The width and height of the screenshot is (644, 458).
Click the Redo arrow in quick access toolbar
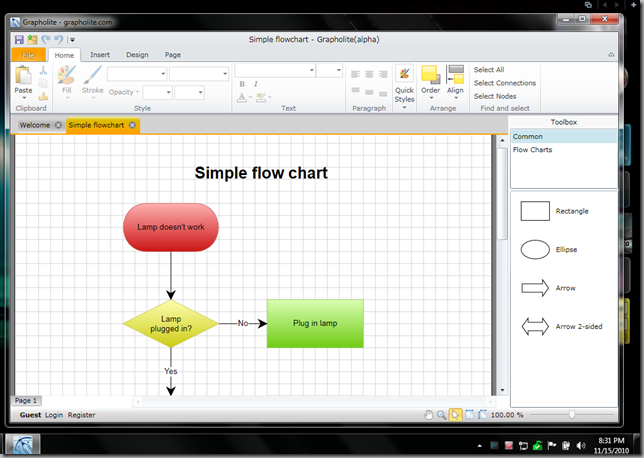pos(46,39)
